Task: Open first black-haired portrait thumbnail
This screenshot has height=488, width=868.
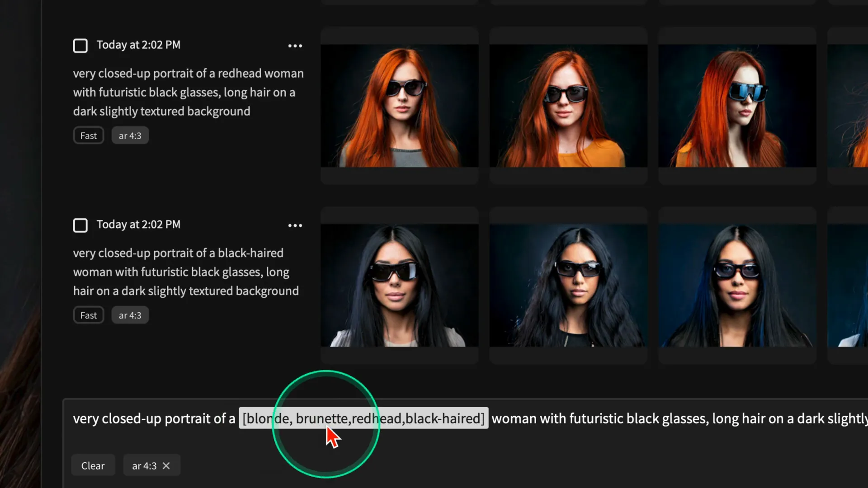Action: tap(400, 286)
